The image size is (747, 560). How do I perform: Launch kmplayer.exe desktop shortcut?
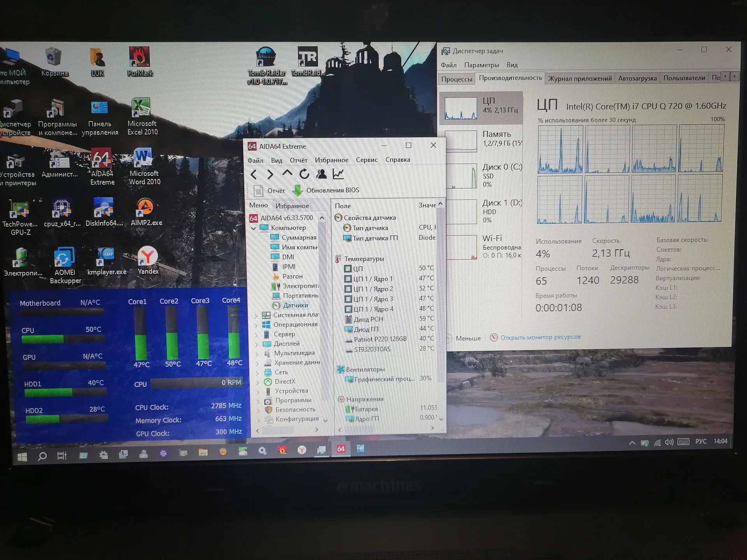pos(107,261)
